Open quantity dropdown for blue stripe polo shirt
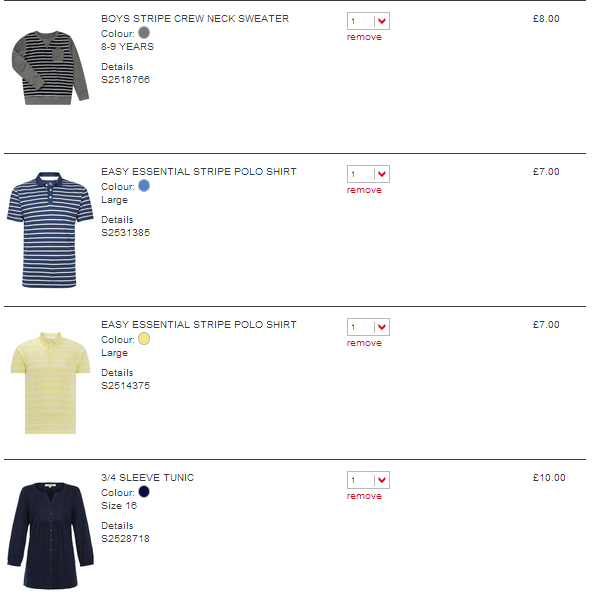Image resolution: width=599 pixels, height=612 pixels. click(x=368, y=174)
